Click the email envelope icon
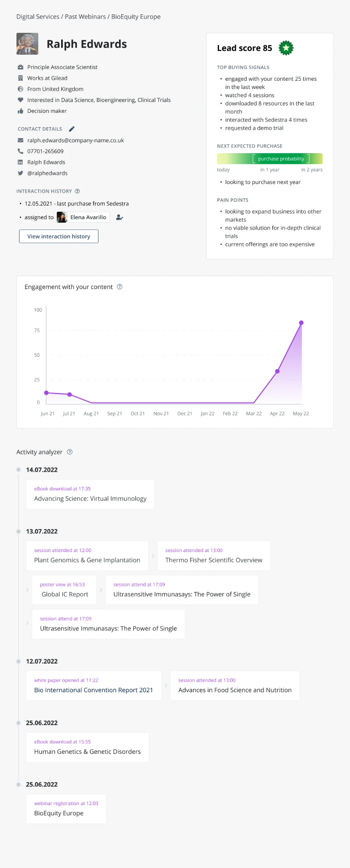This screenshot has height=868, width=350. click(20, 140)
